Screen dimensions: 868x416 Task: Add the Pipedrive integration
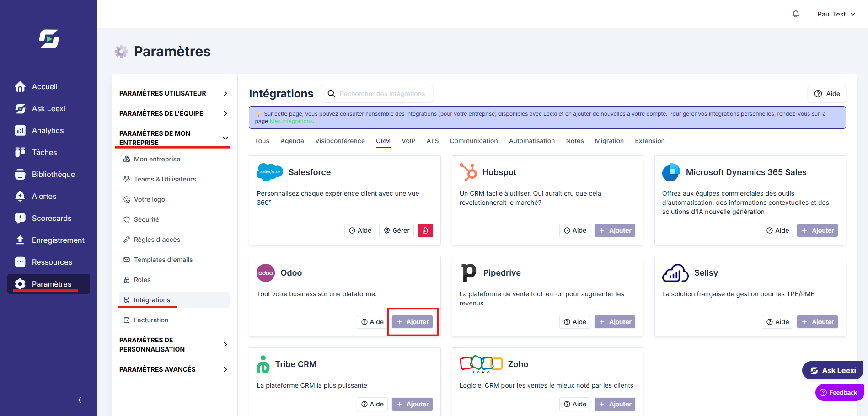click(x=615, y=322)
